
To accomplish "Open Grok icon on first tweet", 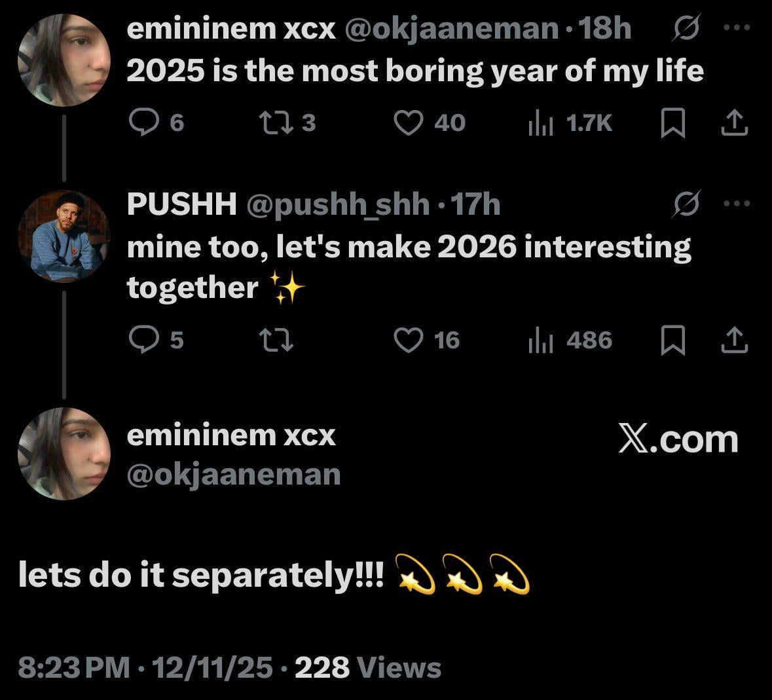I will tap(687, 30).
